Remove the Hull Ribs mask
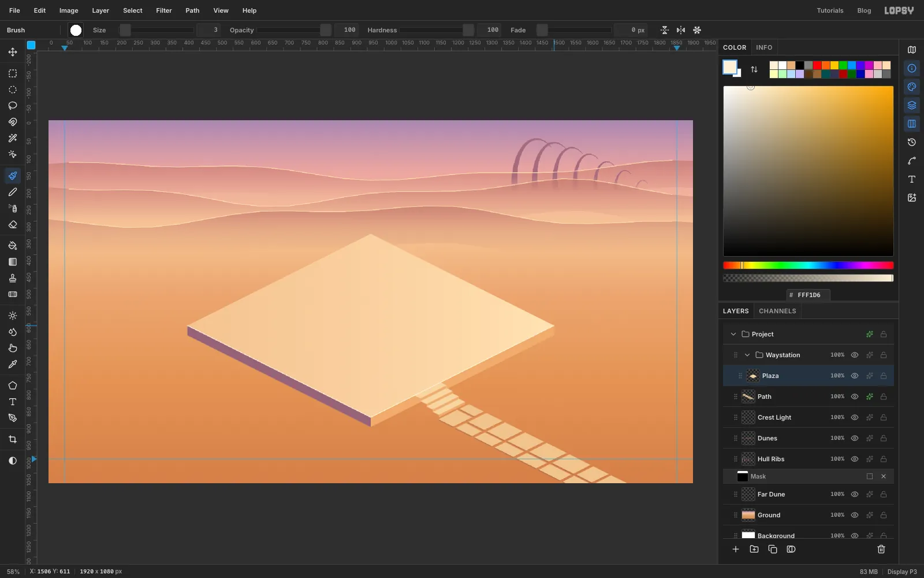 pyautogui.click(x=884, y=476)
